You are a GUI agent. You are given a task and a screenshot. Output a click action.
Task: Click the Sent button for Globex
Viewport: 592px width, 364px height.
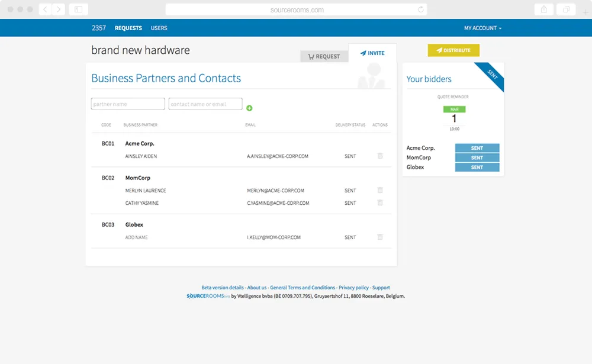pos(477,167)
